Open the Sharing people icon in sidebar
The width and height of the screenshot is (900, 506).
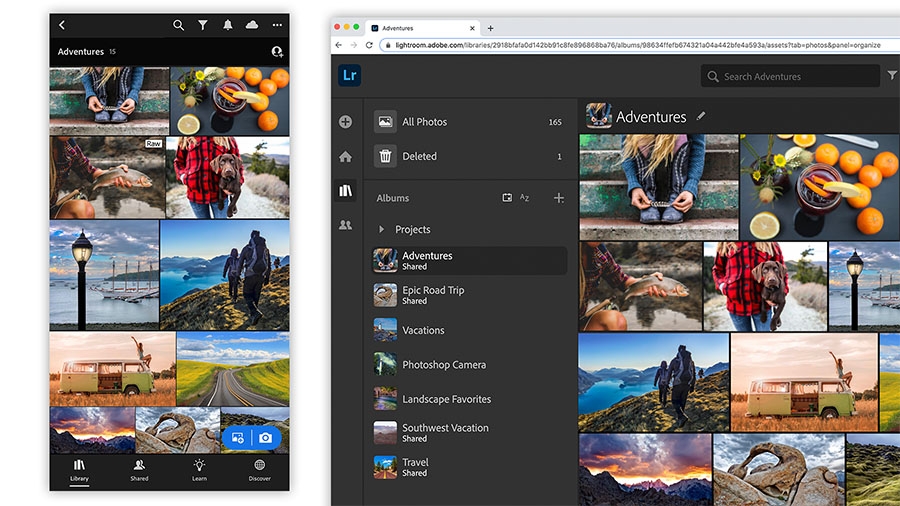click(x=346, y=225)
